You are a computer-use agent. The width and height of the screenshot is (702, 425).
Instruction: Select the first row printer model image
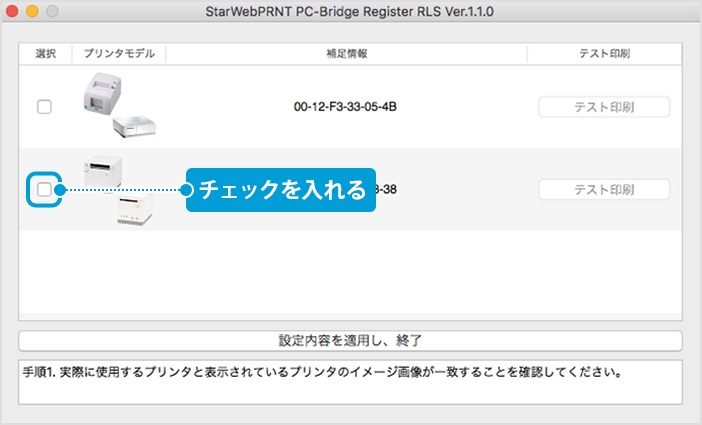click(120, 106)
